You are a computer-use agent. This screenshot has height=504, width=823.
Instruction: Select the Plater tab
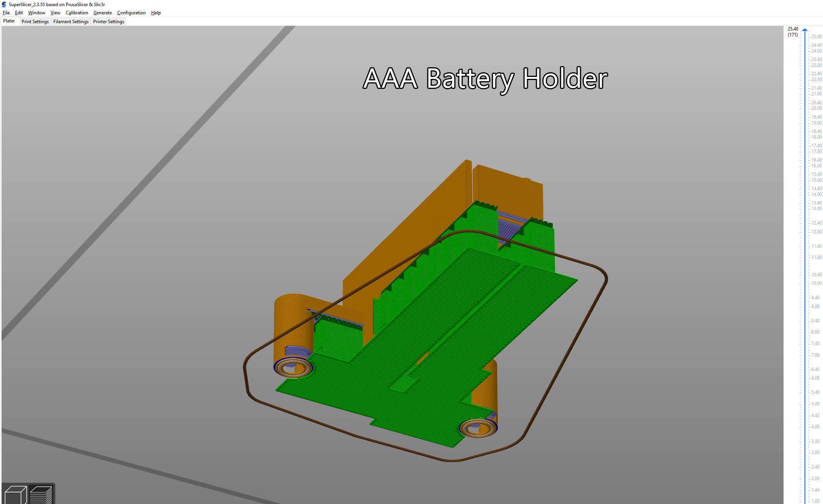9,21
